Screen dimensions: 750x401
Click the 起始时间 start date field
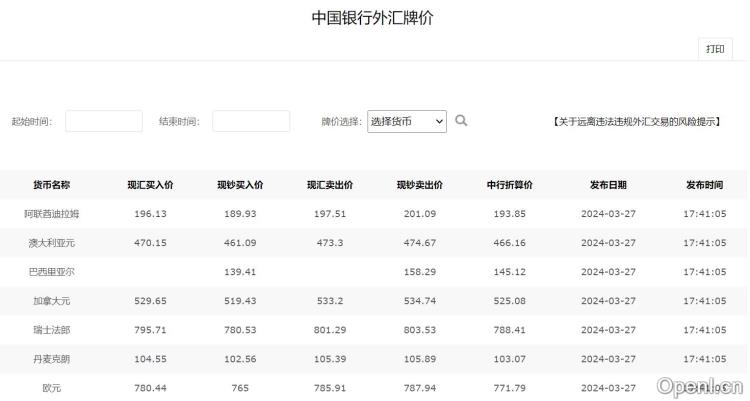click(104, 121)
